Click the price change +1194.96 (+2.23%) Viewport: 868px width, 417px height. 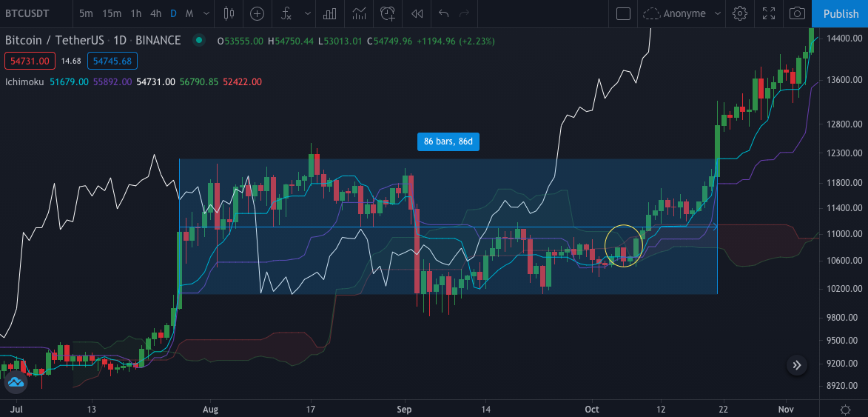coord(456,41)
